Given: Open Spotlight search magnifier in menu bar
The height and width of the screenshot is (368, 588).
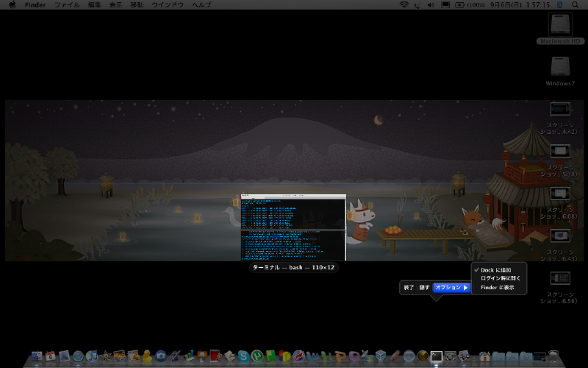Looking at the screenshot, I should click(575, 5).
